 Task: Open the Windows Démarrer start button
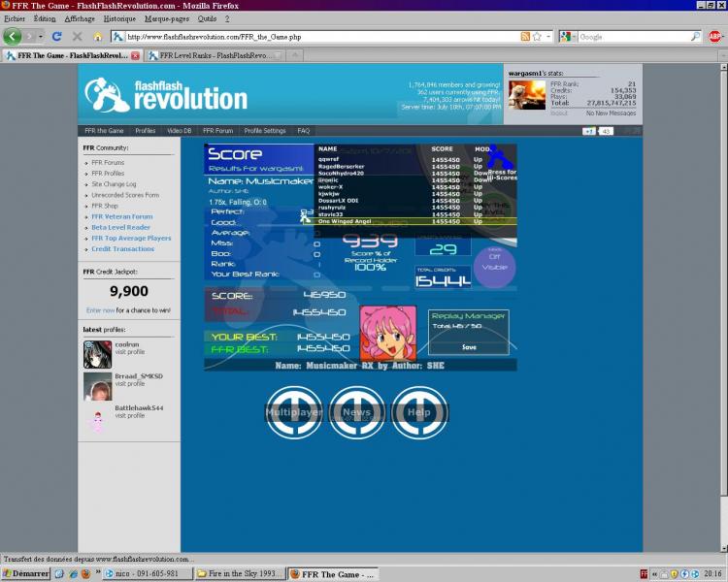coord(25,573)
